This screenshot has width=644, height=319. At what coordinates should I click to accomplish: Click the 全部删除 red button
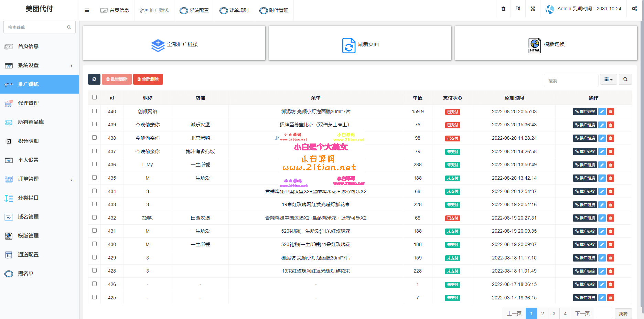(148, 79)
